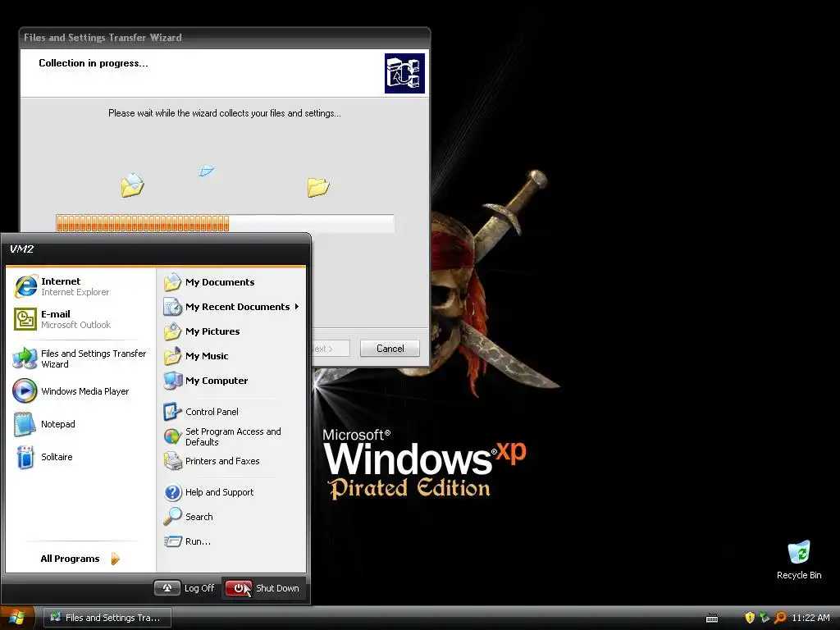Click 'Please wait while the wizard collects' text
The height and width of the screenshot is (630, 840).
(x=225, y=113)
